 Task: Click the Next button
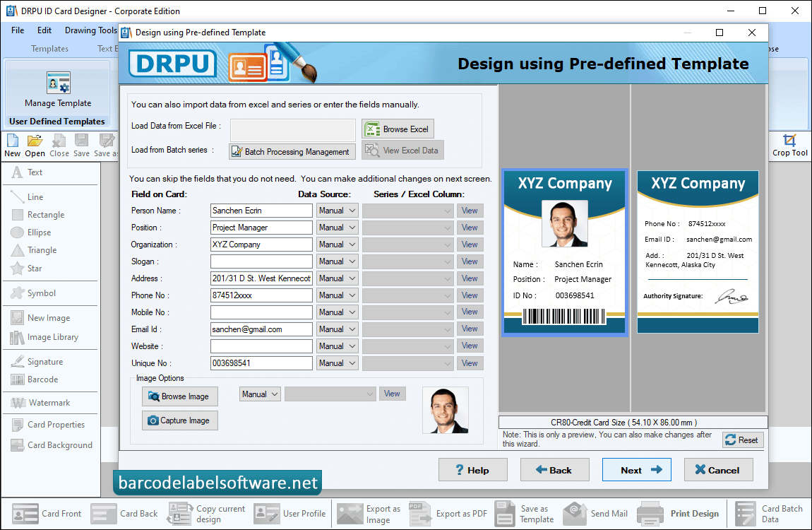tap(636, 470)
